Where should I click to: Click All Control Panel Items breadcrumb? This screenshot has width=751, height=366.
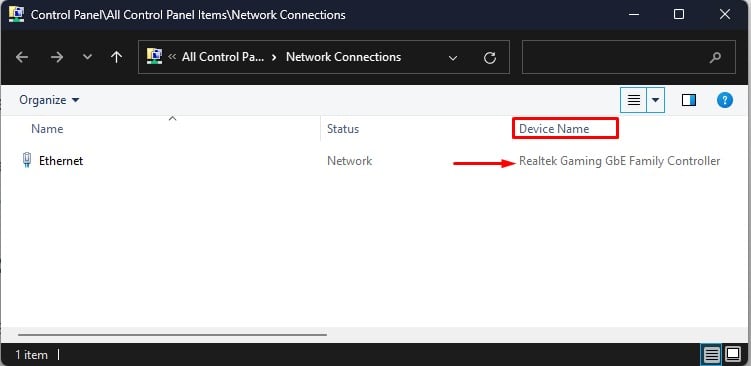(x=223, y=57)
